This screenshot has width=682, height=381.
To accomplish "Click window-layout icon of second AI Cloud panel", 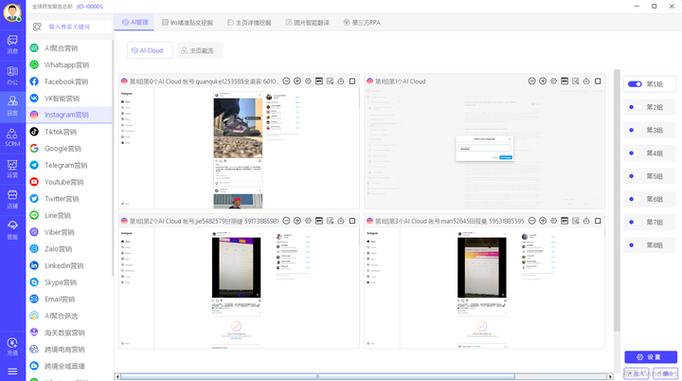I will pyautogui.click(x=565, y=81).
